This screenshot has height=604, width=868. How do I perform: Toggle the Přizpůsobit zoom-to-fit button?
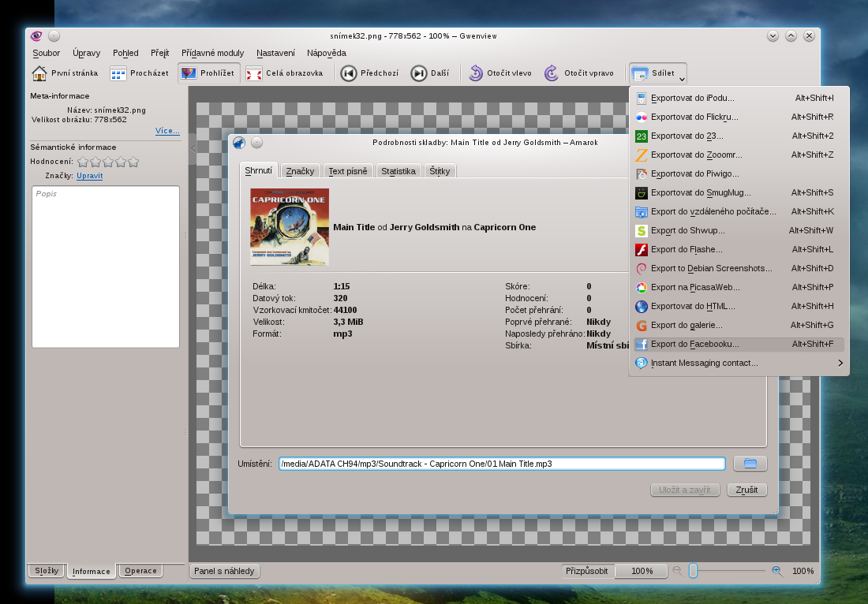[x=588, y=571]
